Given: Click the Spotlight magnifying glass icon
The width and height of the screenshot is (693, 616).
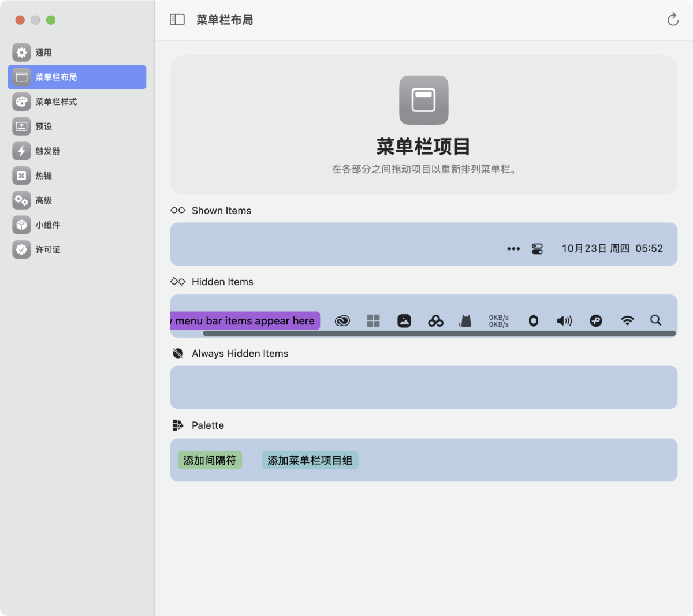Looking at the screenshot, I should (655, 320).
